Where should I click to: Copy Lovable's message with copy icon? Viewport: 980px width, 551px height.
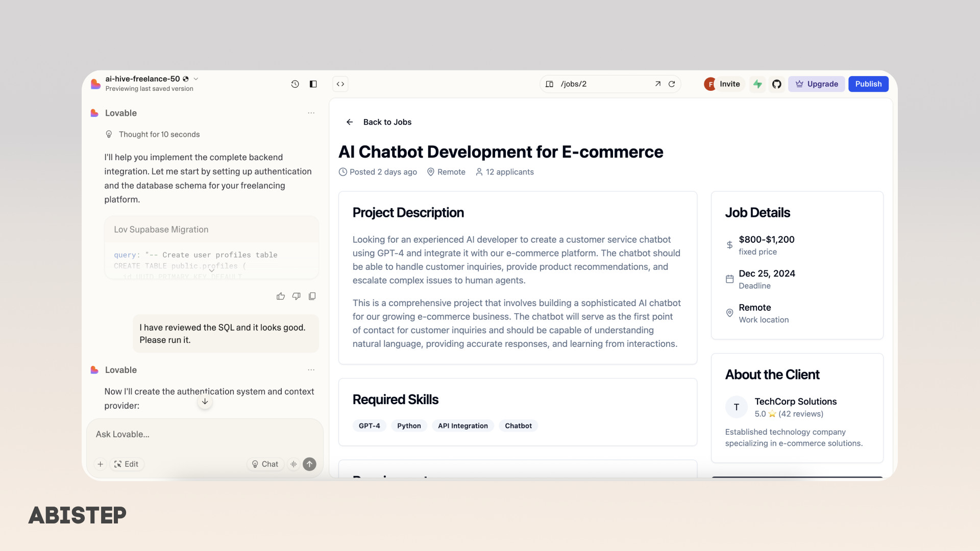[x=312, y=296]
